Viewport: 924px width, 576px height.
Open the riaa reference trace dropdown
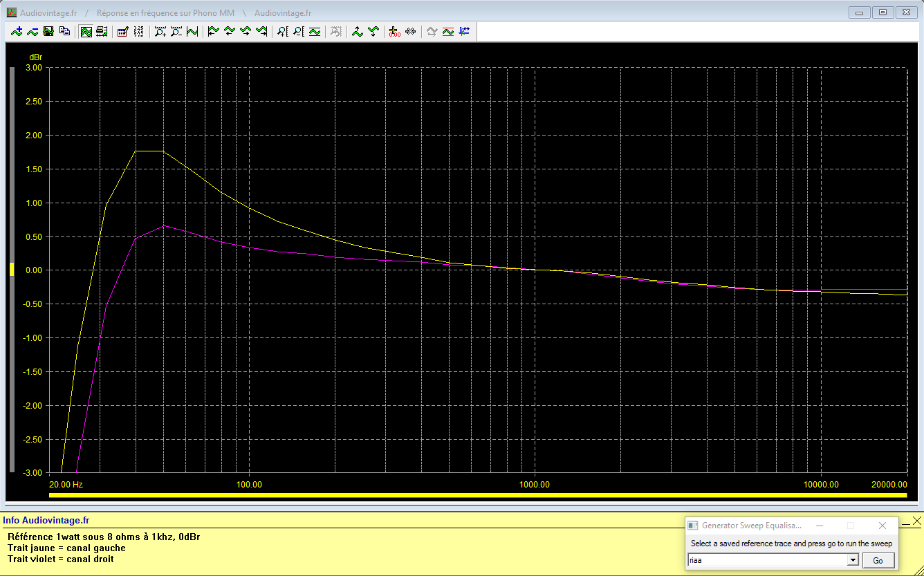853,560
